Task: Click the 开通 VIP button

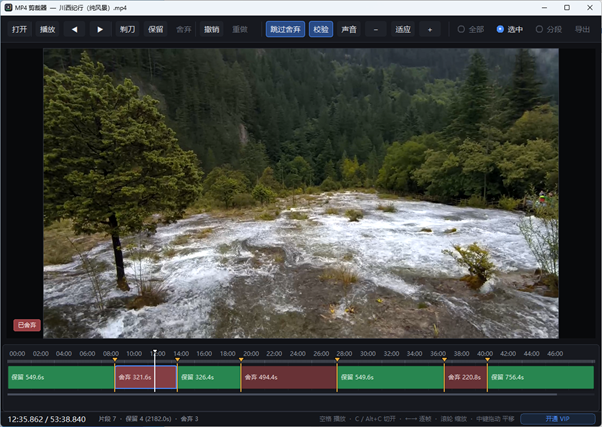Action: click(x=557, y=419)
